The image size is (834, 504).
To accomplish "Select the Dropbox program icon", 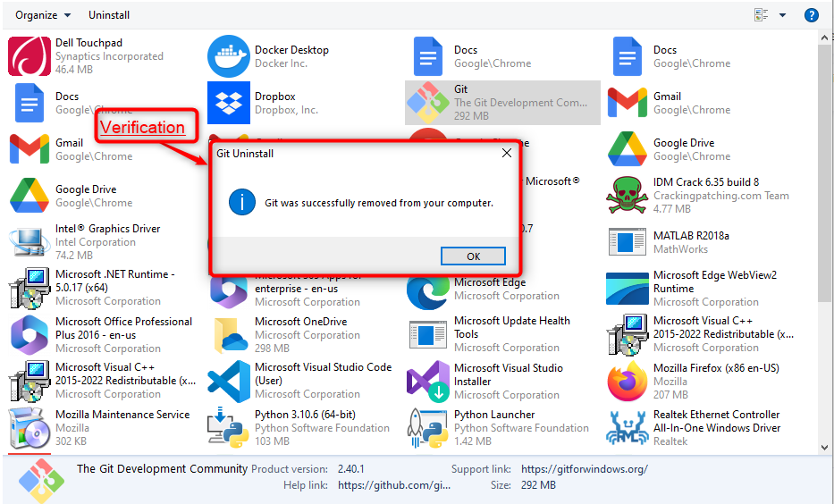I will coord(228,103).
